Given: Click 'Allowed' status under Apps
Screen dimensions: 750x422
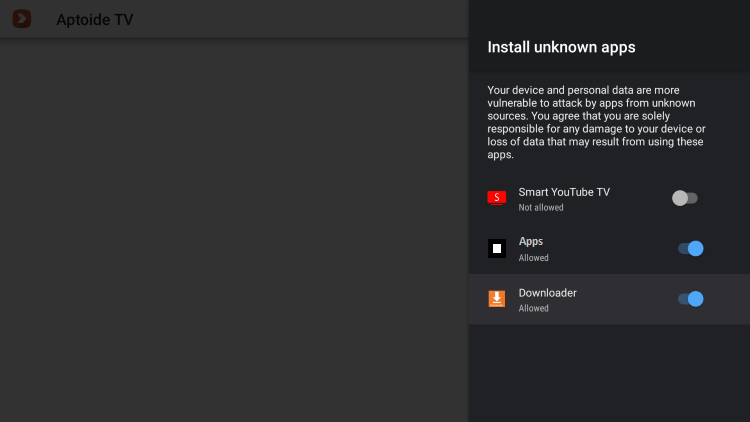Looking at the screenshot, I should [533, 258].
